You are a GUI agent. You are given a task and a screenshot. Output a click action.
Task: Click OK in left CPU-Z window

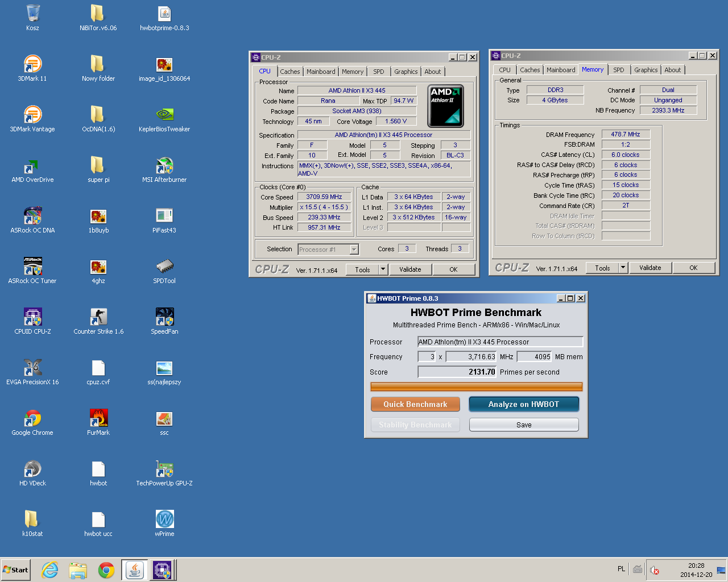pyautogui.click(x=453, y=269)
